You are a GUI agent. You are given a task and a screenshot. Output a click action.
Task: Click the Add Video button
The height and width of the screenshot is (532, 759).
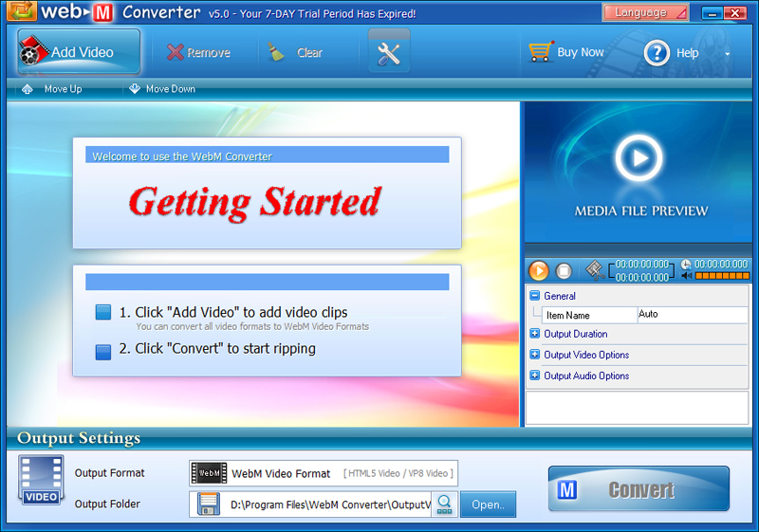pyautogui.click(x=80, y=52)
